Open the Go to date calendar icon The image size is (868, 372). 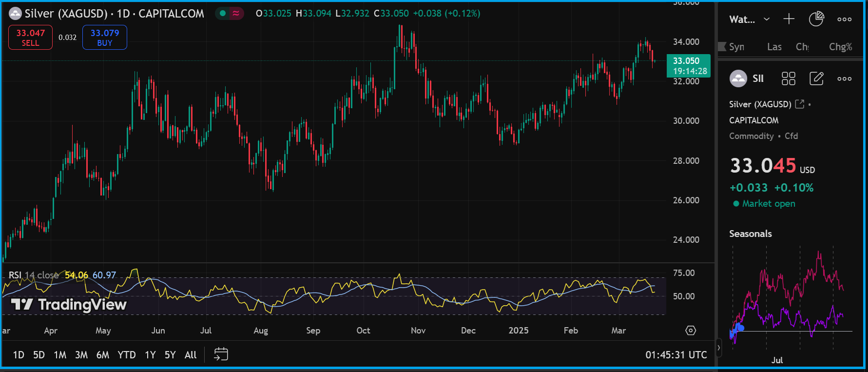click(221, 354)
